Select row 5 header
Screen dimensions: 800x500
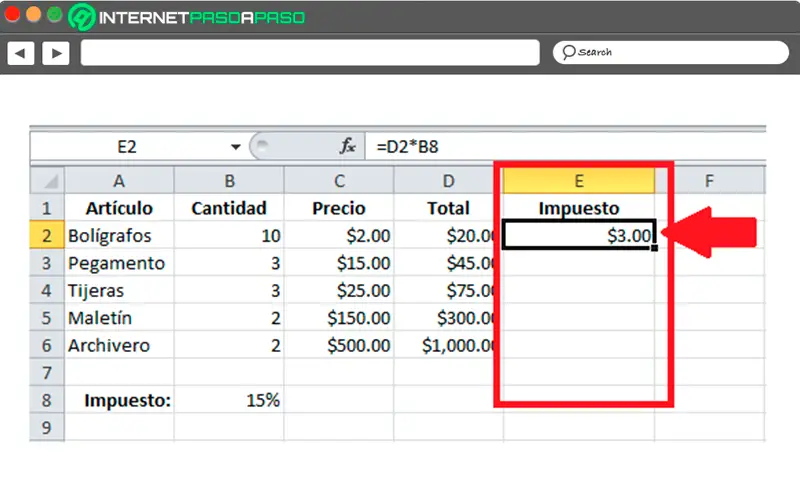pyautogui.click(x=47, y=318)
